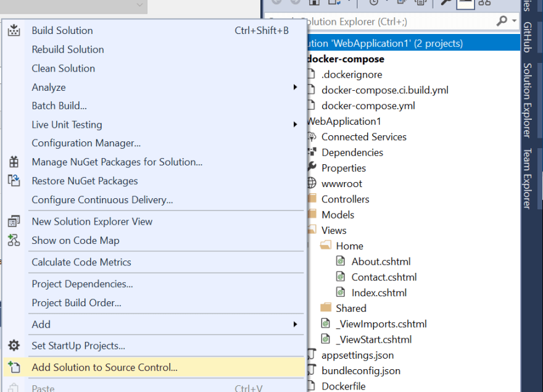543x392 pixels.
Task: Click the wwwroot globe icon
Action: click(312, 183)
